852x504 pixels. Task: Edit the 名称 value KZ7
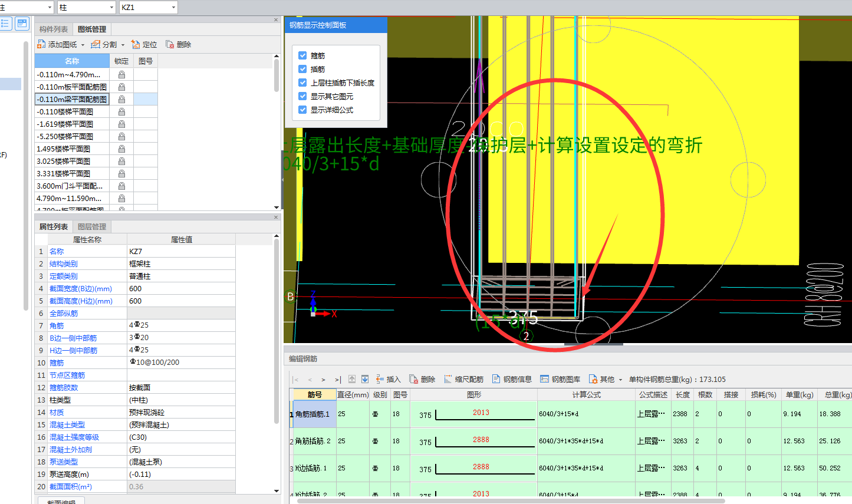point(181,252)
